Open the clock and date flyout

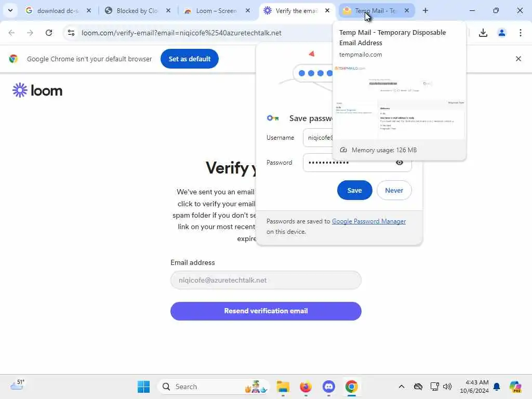click(474, 387)
